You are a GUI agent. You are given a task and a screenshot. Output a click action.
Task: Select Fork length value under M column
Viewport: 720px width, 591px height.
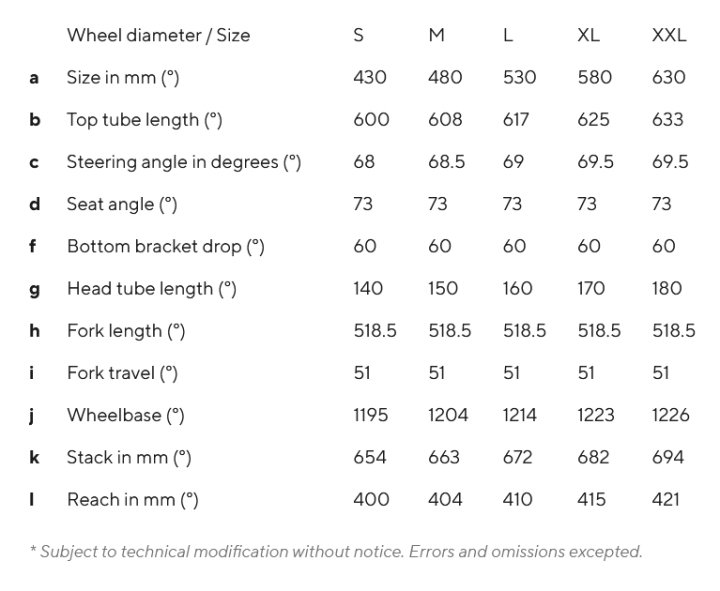pyautogui.click(x=450, y=331)
